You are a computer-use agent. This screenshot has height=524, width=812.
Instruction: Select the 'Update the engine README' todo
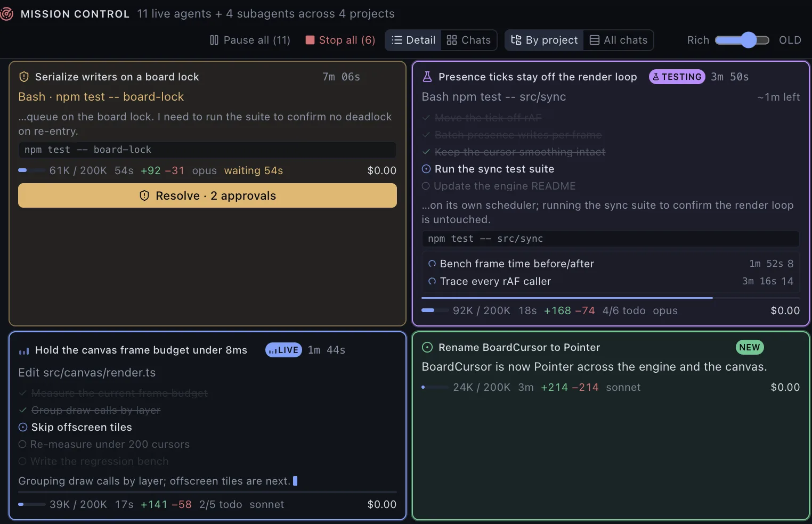coord(499,186)
